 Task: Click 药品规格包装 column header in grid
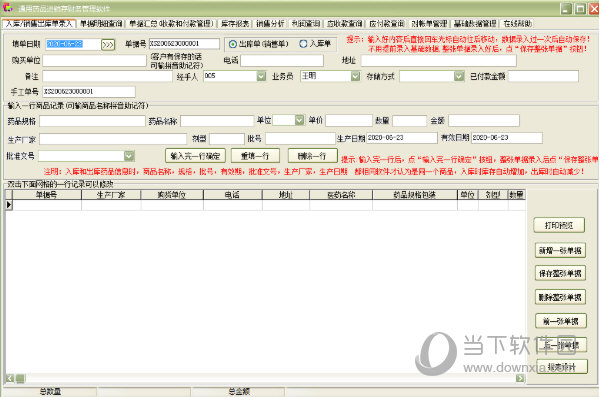[x=415, y=195]
